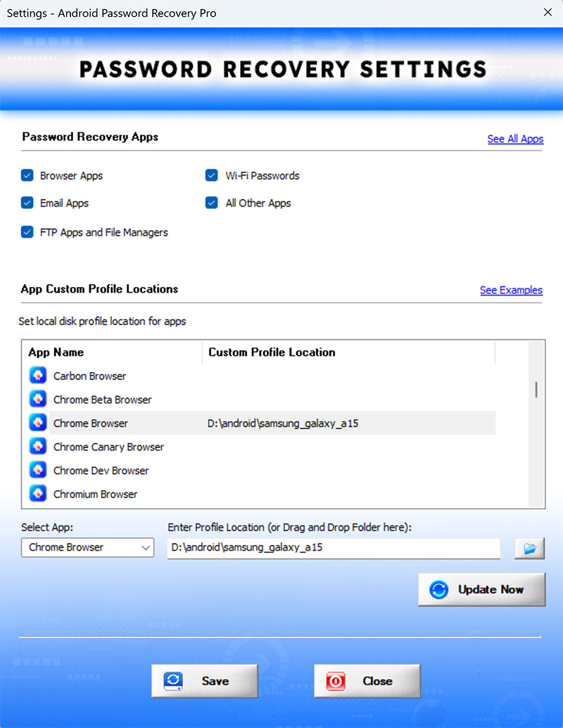The width and height of the screenshot is (563, 728).
Task: Select the Chrome Canary Browser row
Action: click(262, 447)
